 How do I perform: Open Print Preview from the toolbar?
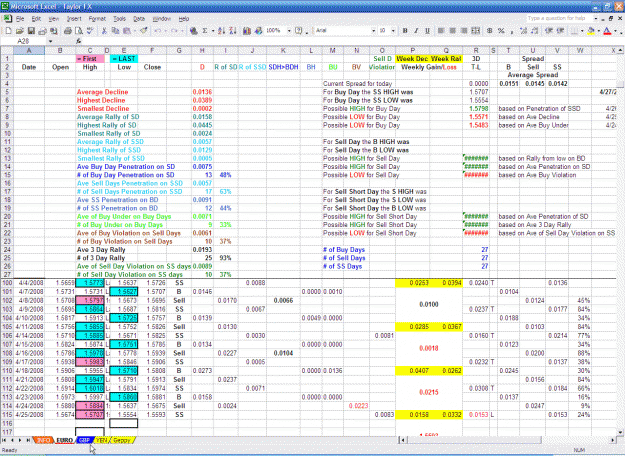tap(79, 31)
